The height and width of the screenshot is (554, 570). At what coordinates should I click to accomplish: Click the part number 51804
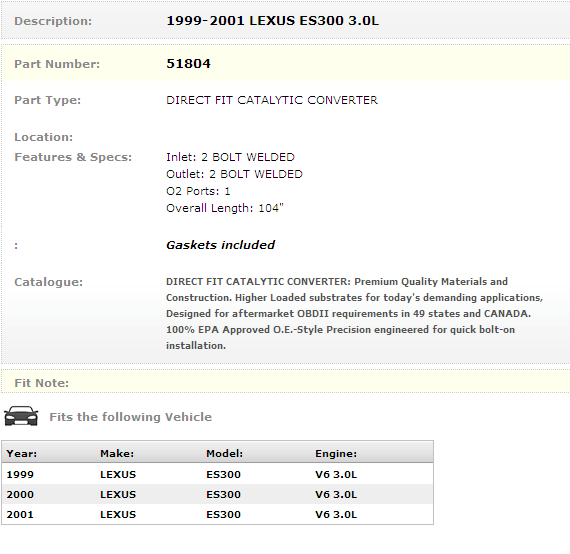[x=188, y=64]
